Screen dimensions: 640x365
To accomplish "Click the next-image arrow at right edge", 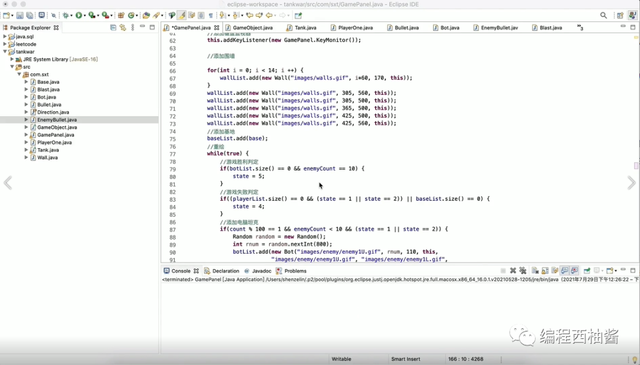I will coord(631,182).
